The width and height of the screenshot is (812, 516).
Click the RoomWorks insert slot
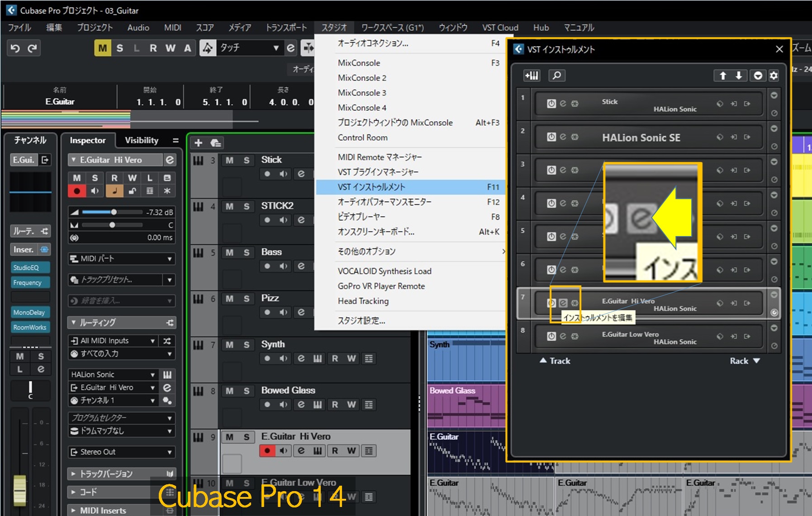click(30, 327)
